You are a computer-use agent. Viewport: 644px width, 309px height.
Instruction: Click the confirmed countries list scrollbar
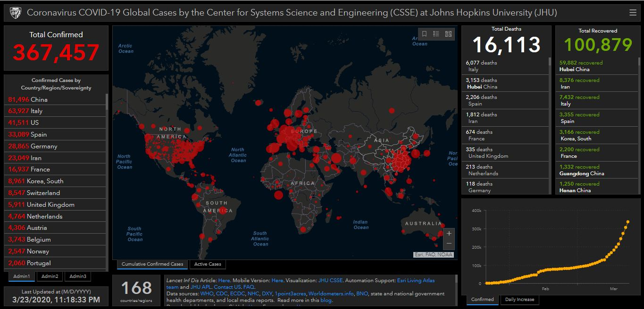pyautogui.click(x=107, y=101)
